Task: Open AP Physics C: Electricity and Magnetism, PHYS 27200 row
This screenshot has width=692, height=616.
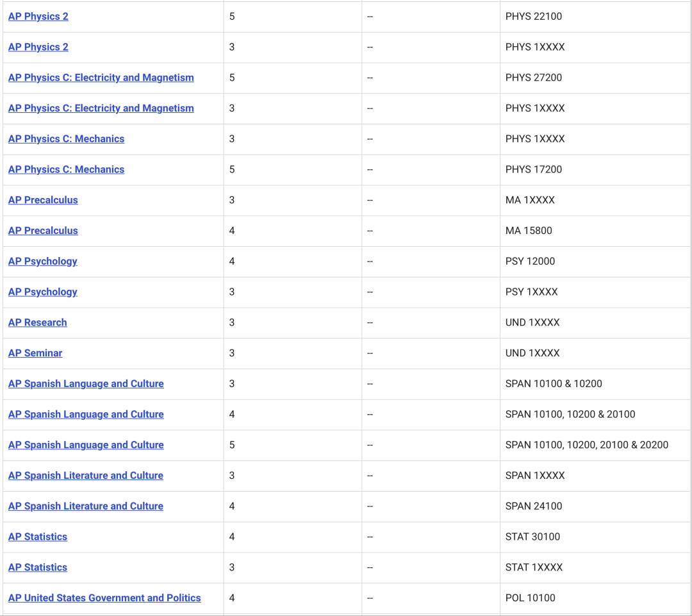Action: tap(101, 78)
